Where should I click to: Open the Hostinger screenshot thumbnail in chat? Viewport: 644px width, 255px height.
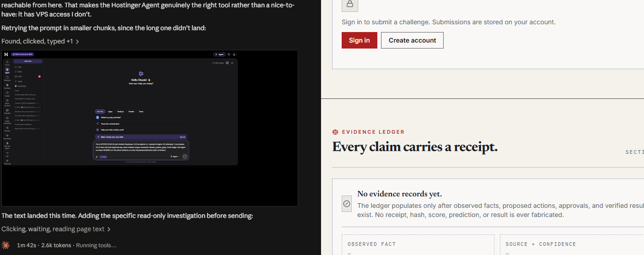click(x=150, y=128)
